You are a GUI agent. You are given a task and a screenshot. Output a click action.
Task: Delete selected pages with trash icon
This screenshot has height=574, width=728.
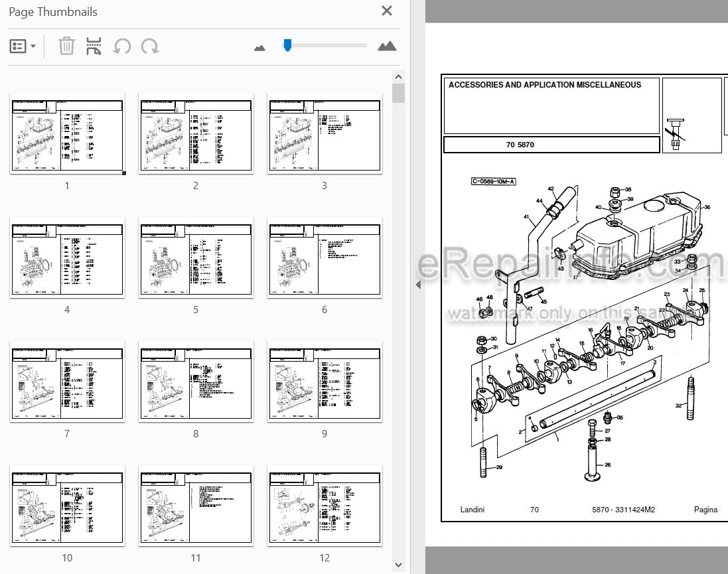(x=66, y=46)
